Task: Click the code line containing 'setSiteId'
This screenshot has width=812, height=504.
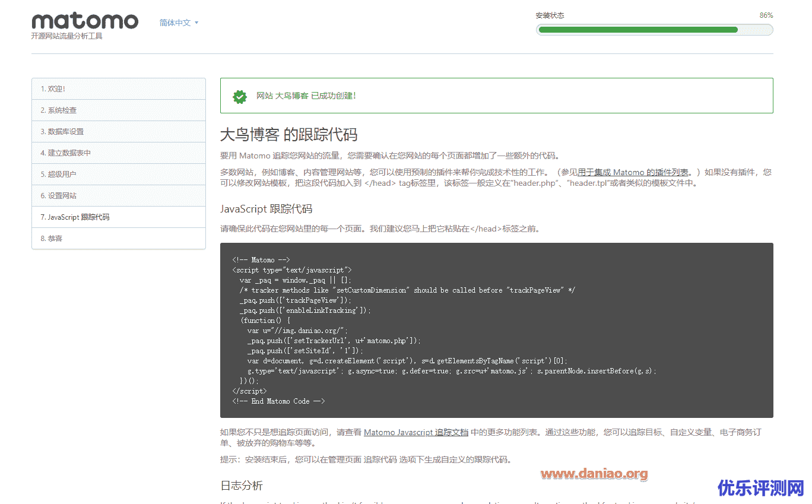Action: (305, 351)
